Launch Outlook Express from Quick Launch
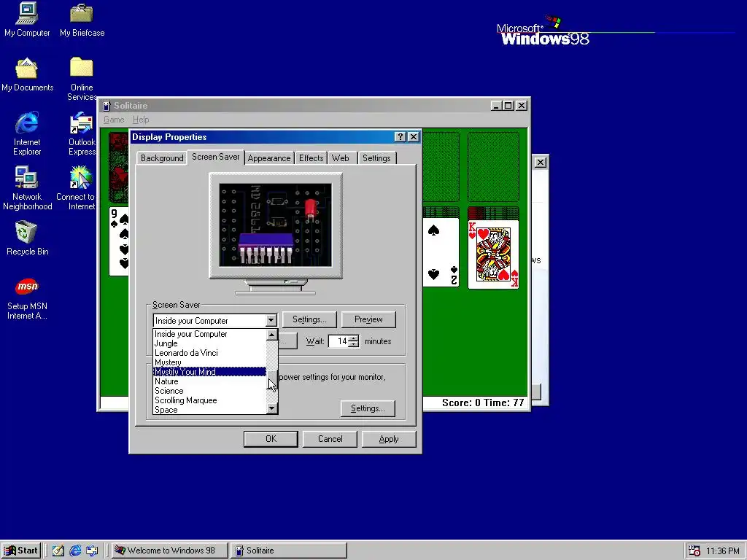Image resolution: width=747 pixels, height=560 pixels. (x=91, y=551)
